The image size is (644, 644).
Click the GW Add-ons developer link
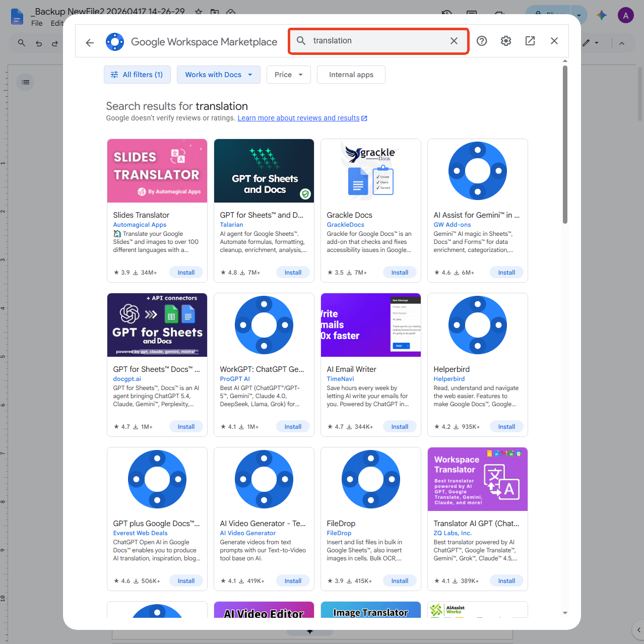[x=452, y=225]
